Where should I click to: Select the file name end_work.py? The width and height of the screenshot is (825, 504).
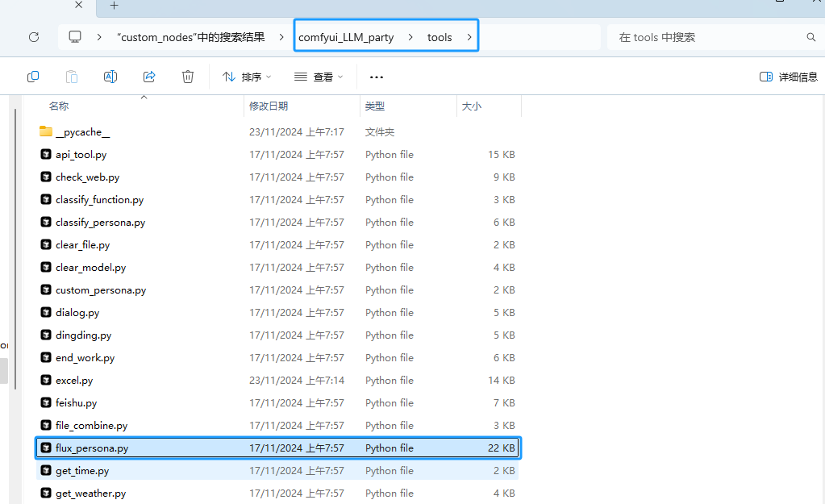pos(85,358)
